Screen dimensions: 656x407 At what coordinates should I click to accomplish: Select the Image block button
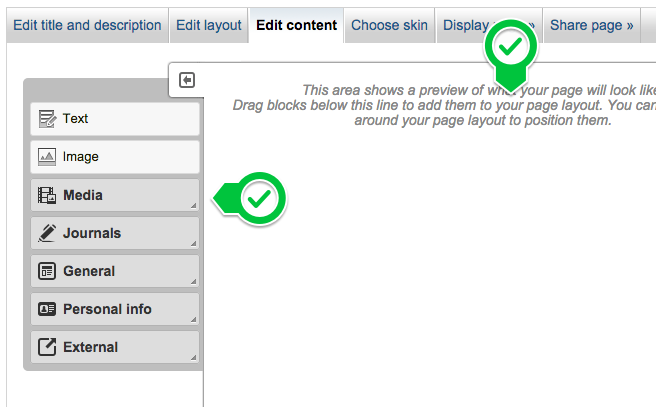(115, 157)
